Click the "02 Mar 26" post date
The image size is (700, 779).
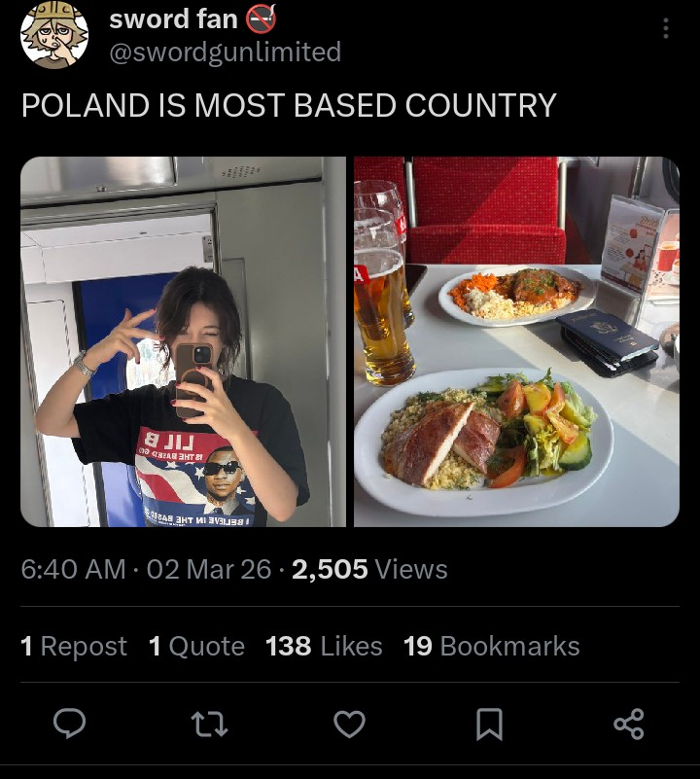pyautogui.click(x=208, y=570)
